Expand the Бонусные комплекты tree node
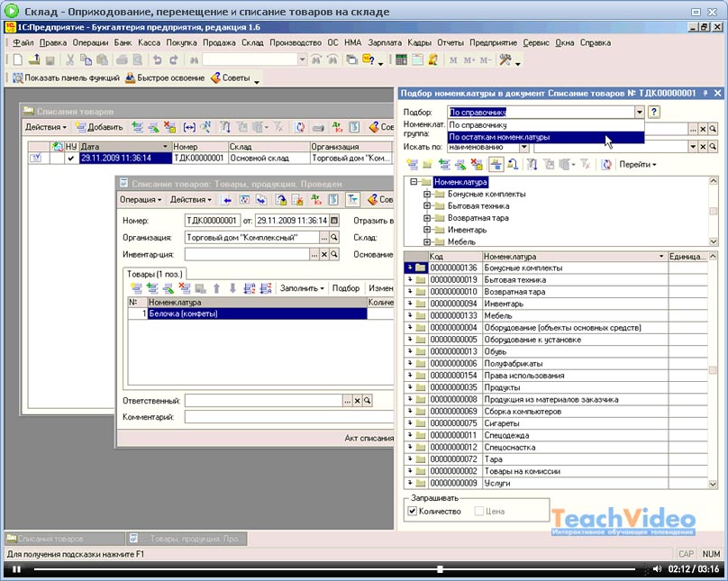 pyautogui.click(x=427, y=194)
